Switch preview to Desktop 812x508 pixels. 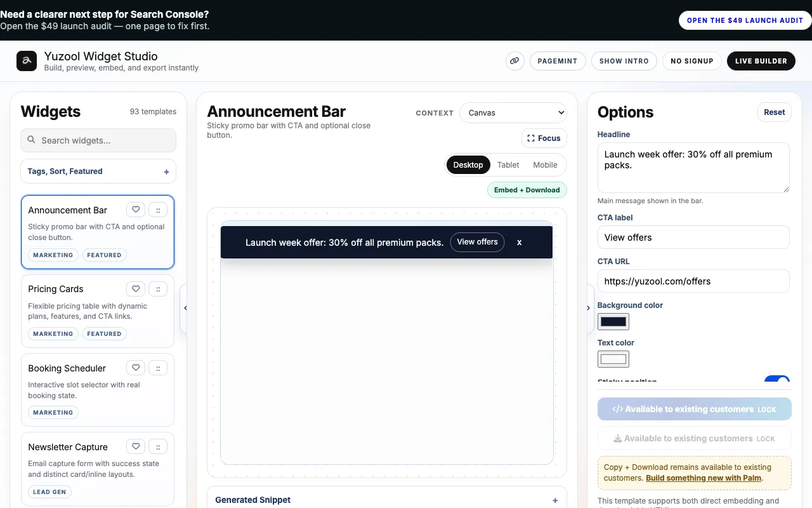468,164
